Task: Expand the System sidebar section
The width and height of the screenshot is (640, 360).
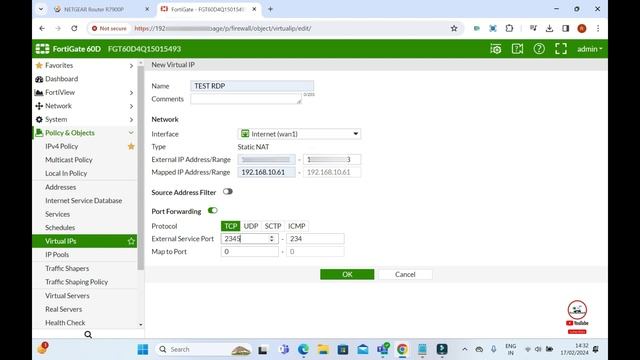Action: (85, 120)
